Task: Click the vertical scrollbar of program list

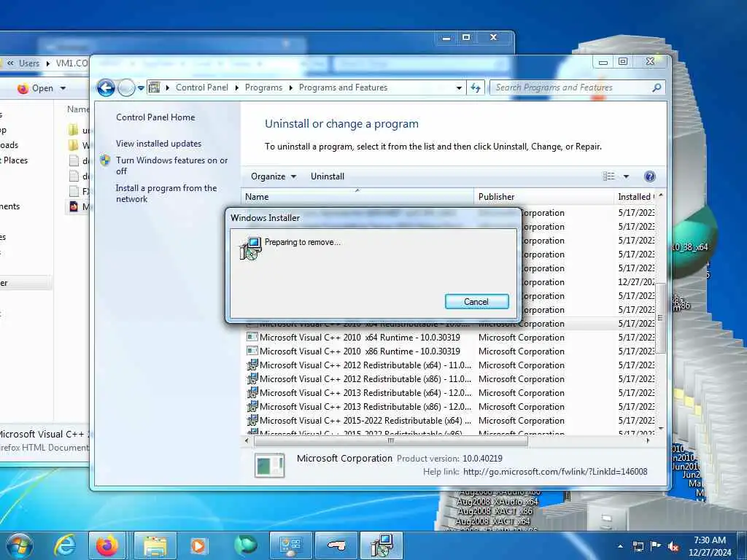Action: [x=661, y=318]
